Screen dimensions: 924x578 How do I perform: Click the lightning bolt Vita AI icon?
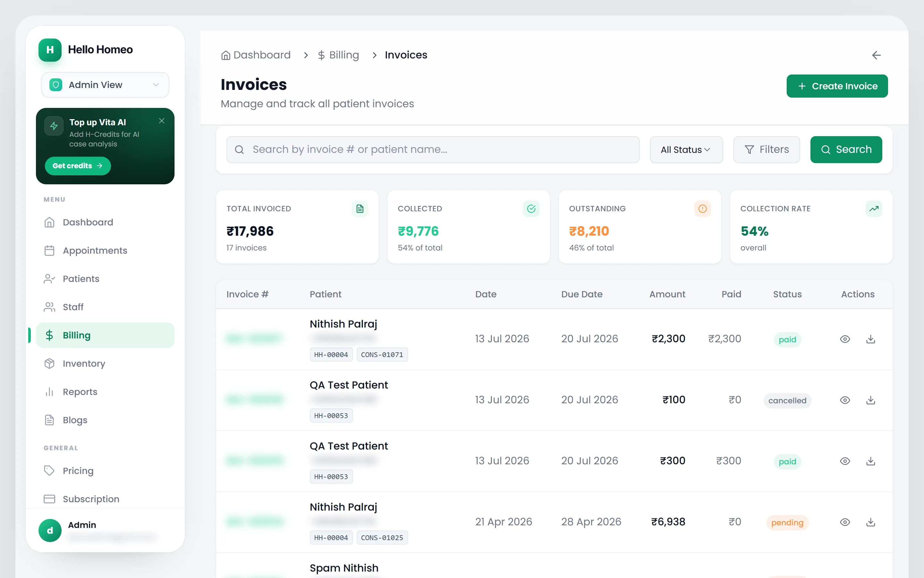point(54,126)
